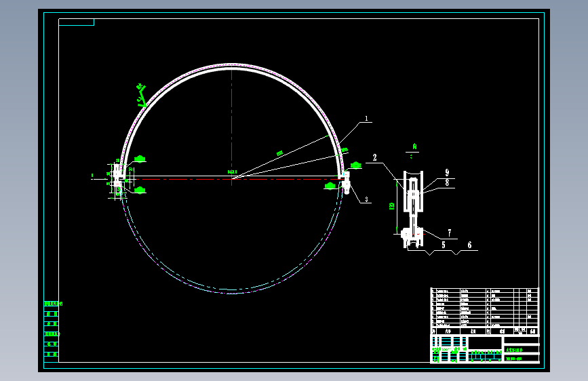Click callout number 3 near hinge

point(366,199)
